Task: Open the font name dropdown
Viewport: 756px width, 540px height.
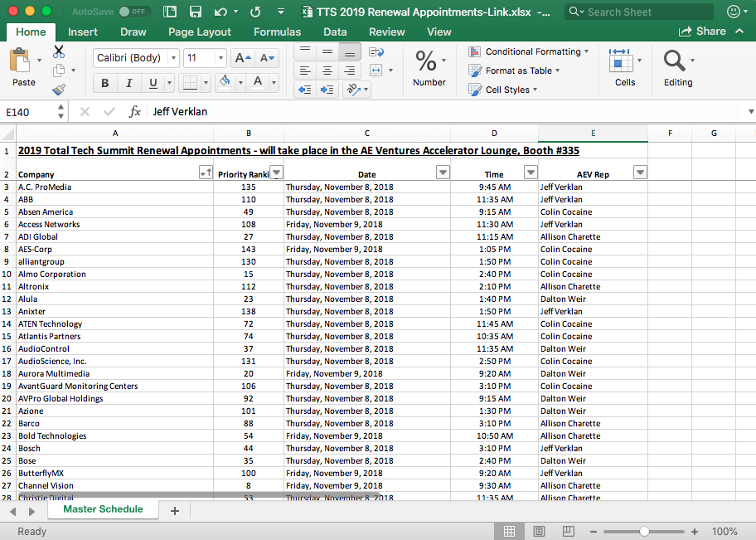Action: [x=173, y=58]
